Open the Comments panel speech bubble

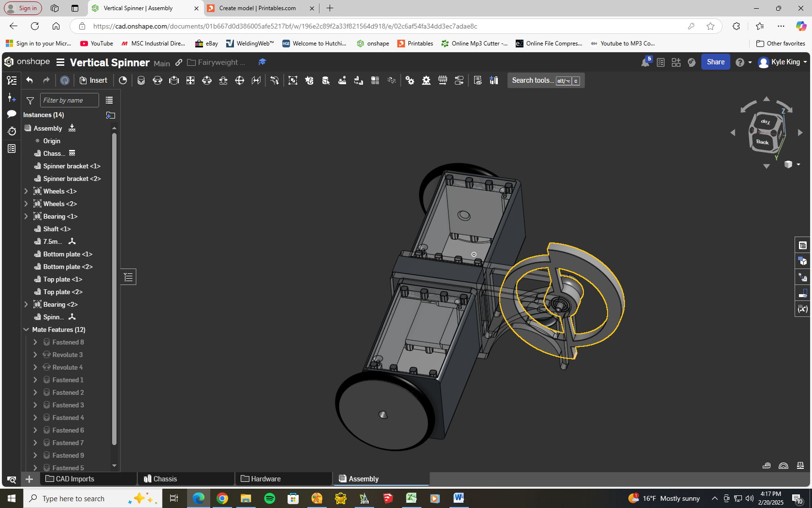click(x=12, y=114)
